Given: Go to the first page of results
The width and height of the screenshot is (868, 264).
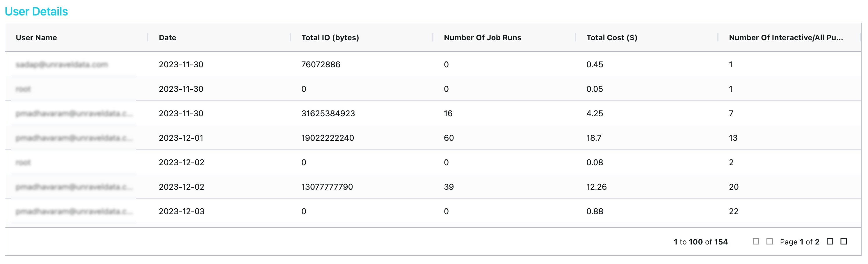Looking at the screenshot, I should coord(756,241).
